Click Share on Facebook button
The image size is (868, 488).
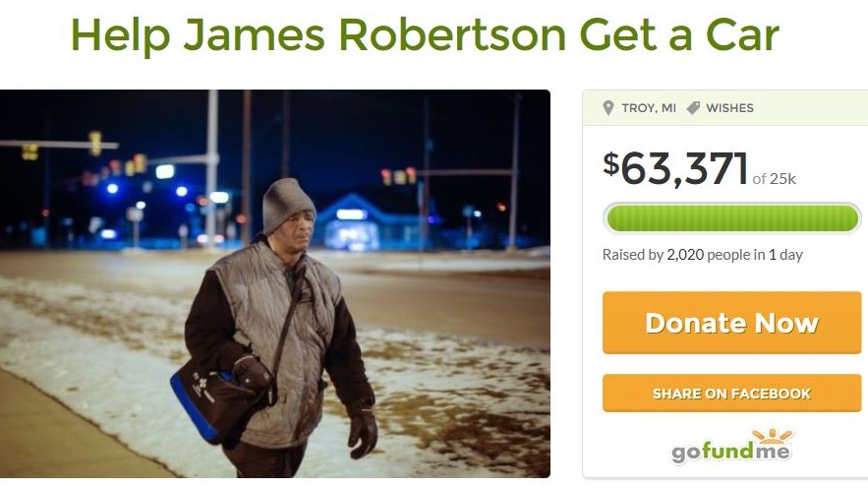pos(731,394)
